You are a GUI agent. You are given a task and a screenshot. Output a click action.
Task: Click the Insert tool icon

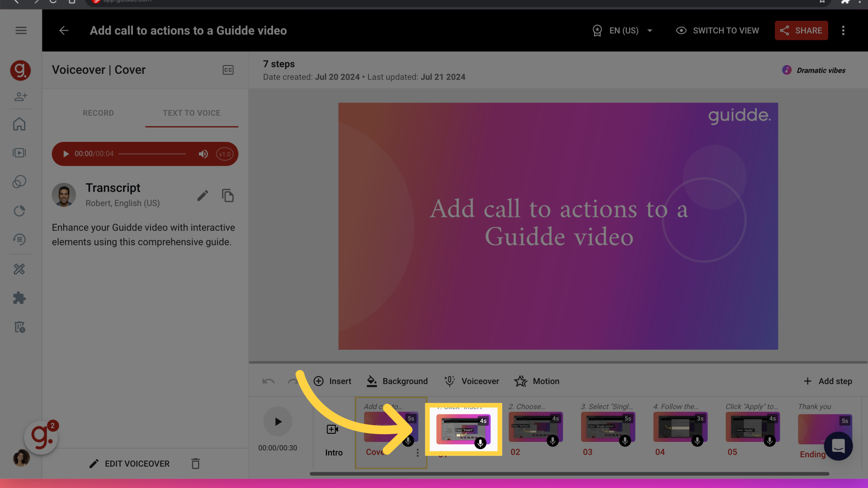318,381
